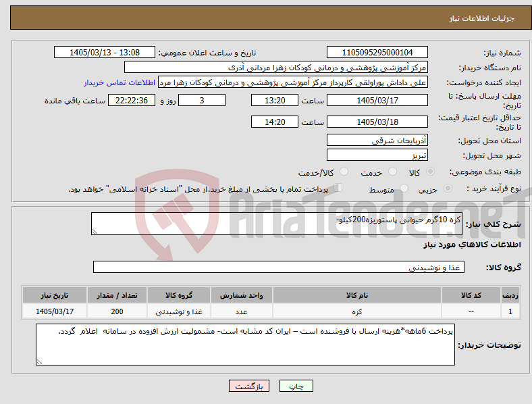Click the remaining days field showing 3
Image resolution: width=532 pixels, height=404 pixels.
tap(202, 100)
